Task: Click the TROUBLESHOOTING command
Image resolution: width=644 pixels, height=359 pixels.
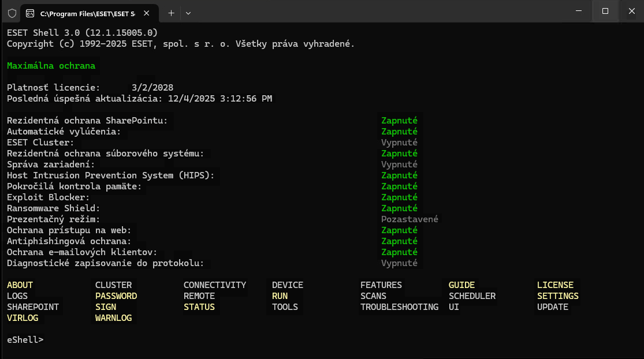Action: pos(399,307)
